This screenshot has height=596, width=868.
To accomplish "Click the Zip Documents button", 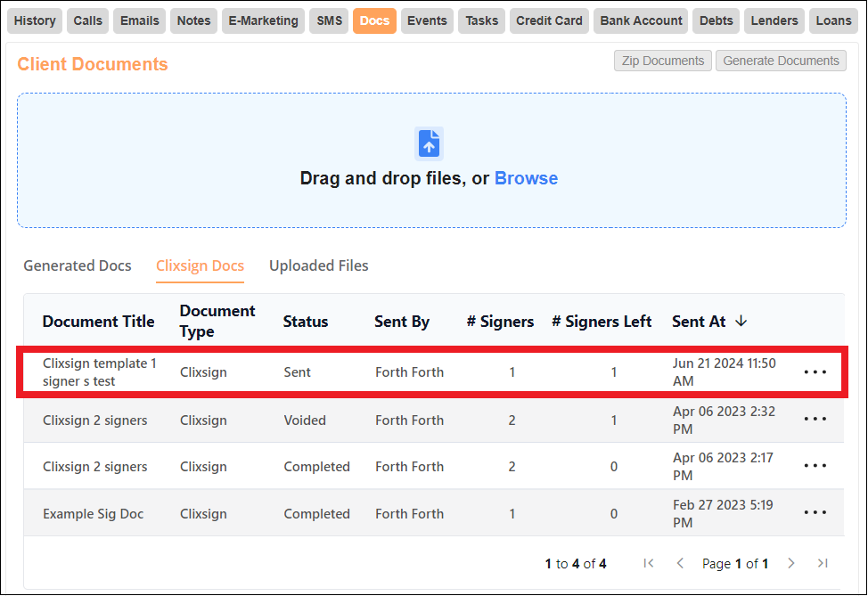I will click(x=663, y=61).
